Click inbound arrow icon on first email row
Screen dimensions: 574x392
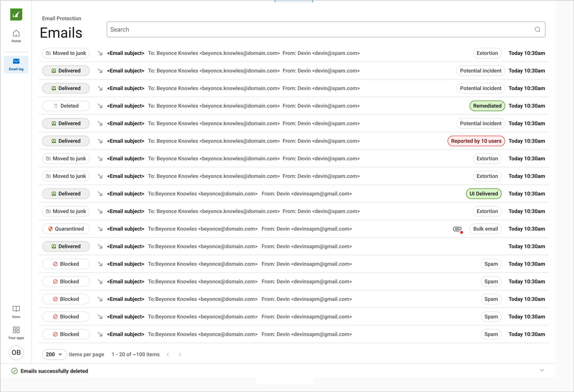tap(100, 53)
